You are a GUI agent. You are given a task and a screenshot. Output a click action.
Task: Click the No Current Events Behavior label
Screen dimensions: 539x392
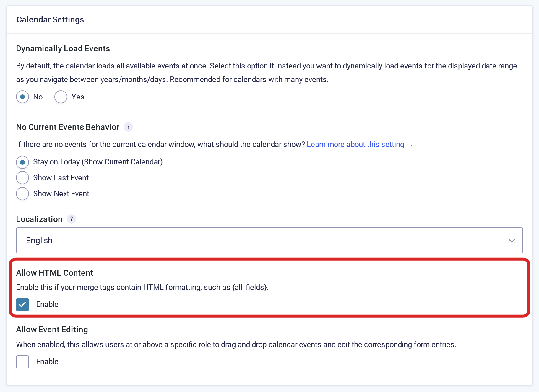coord(68,127)
